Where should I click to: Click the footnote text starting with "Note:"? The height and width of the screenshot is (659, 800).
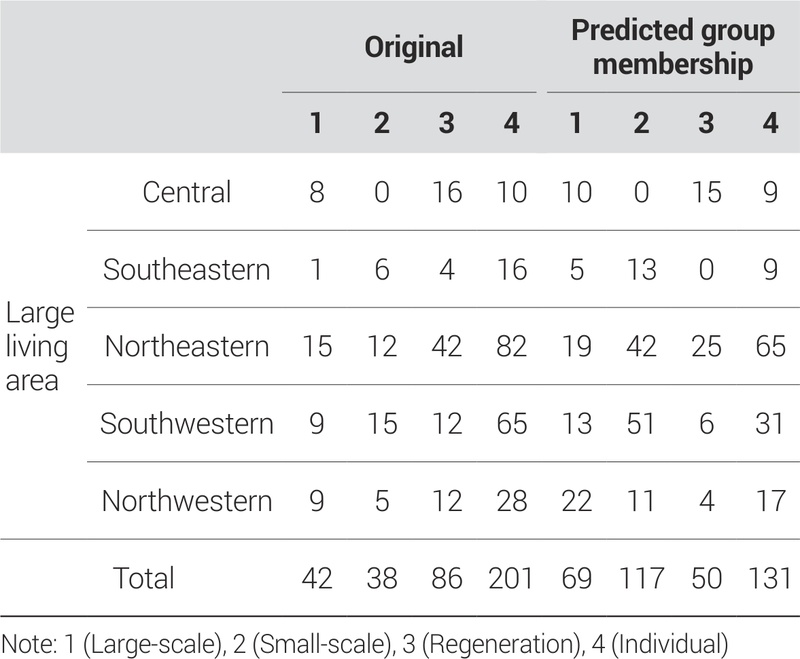point(363,639)
